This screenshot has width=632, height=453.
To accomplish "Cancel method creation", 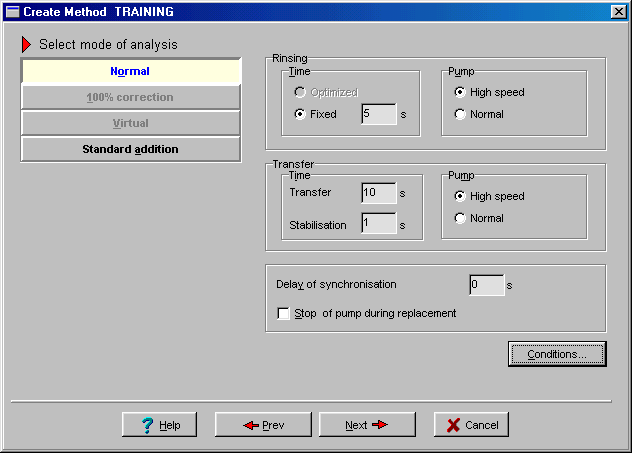I will [x=471, y=424].
